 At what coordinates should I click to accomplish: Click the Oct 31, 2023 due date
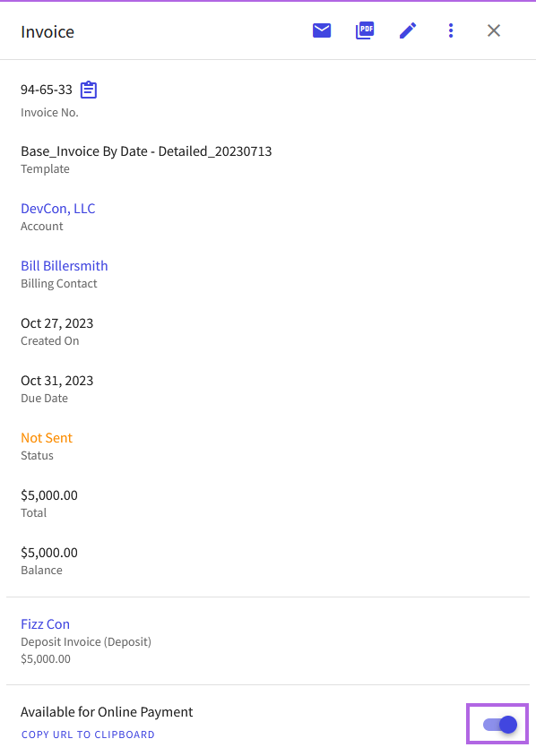coord(57,381)
